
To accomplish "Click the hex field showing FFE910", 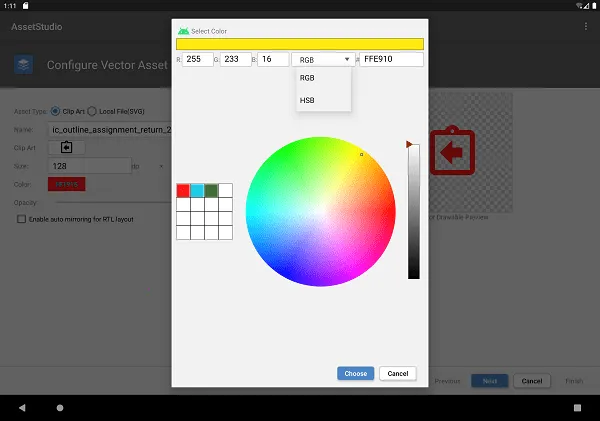I will [391, 59].
